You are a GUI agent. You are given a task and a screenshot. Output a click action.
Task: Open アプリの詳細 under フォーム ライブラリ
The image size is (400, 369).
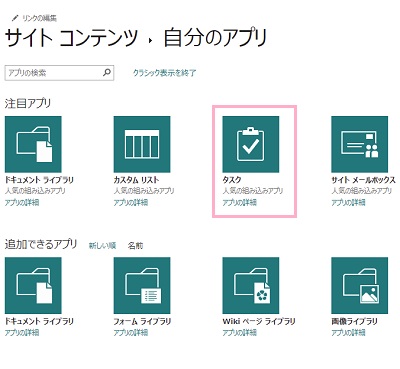(x=131, y=332)
